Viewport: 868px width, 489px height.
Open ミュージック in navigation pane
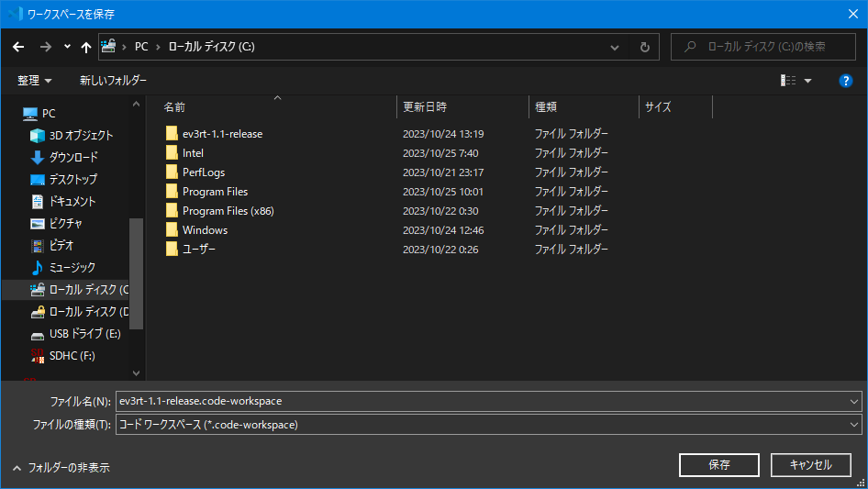[x=72, y=268]
